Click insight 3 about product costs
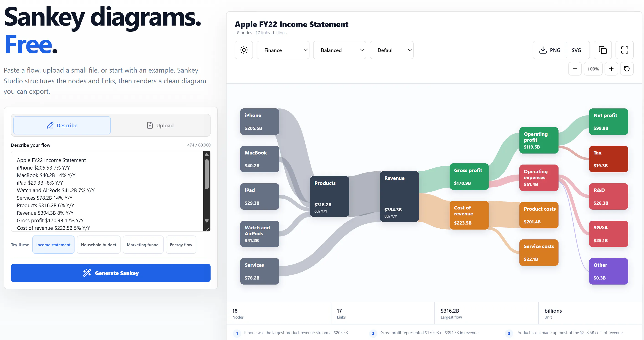 coord(564,333)
